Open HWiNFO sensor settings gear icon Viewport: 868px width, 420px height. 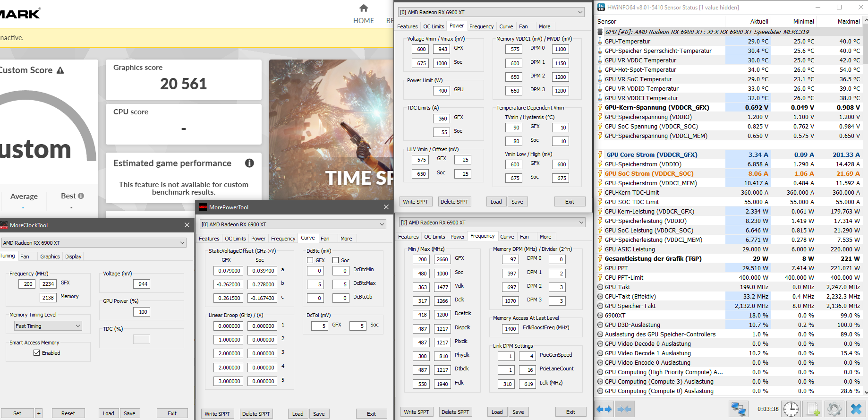pyautogui.click(x=834, y=409)
